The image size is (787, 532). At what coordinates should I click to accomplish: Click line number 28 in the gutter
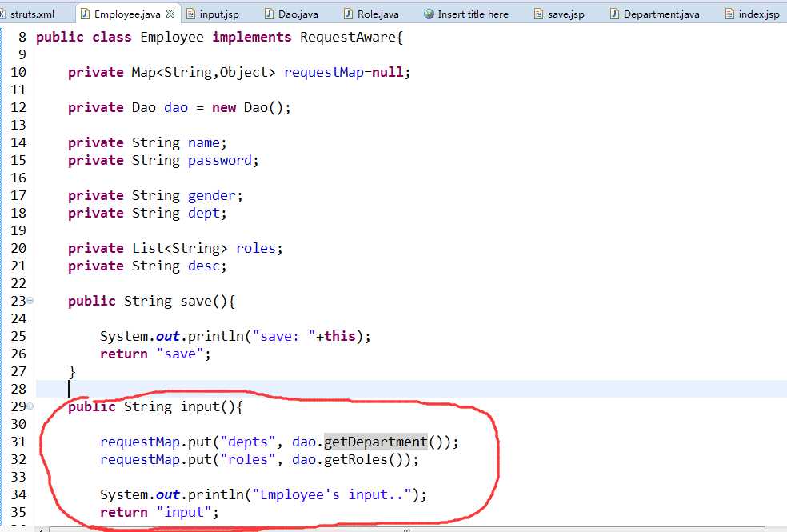(x=18, y=389)
